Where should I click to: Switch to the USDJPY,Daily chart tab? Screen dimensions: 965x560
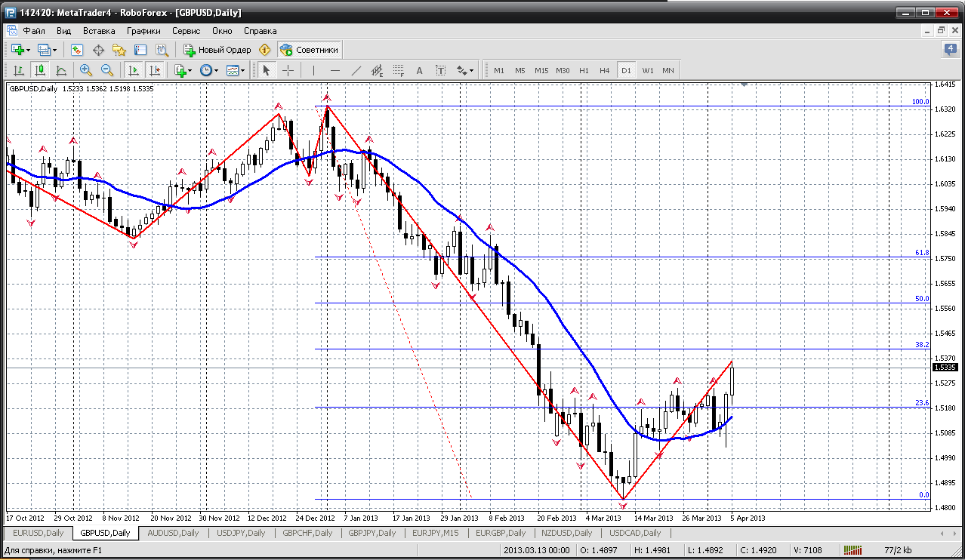[x=241, y=533]
